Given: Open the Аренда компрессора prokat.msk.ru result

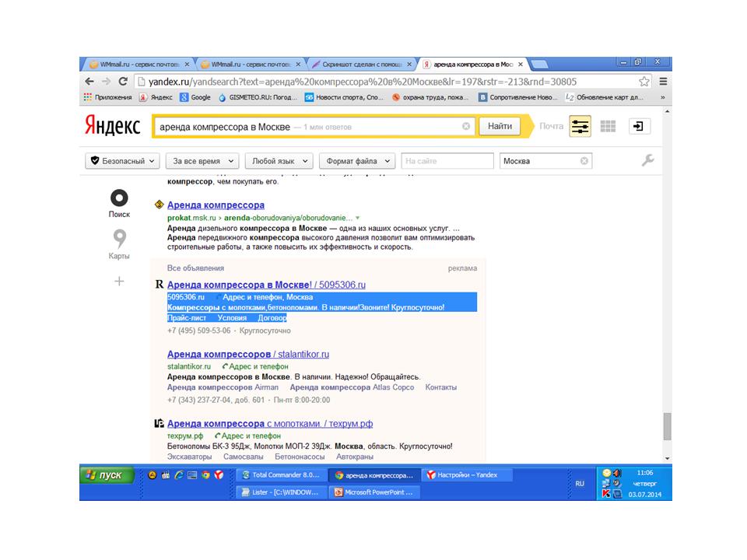Looking at the screenshot, I should point(216,205).
